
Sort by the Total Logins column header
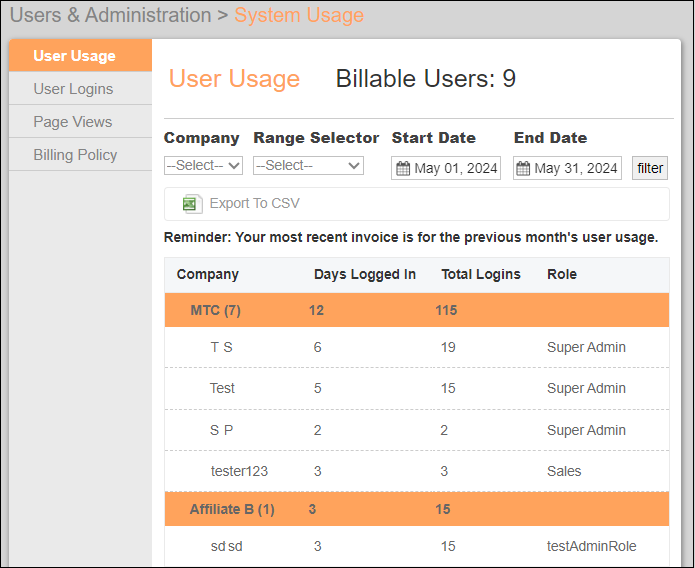(x=480, y=274)
